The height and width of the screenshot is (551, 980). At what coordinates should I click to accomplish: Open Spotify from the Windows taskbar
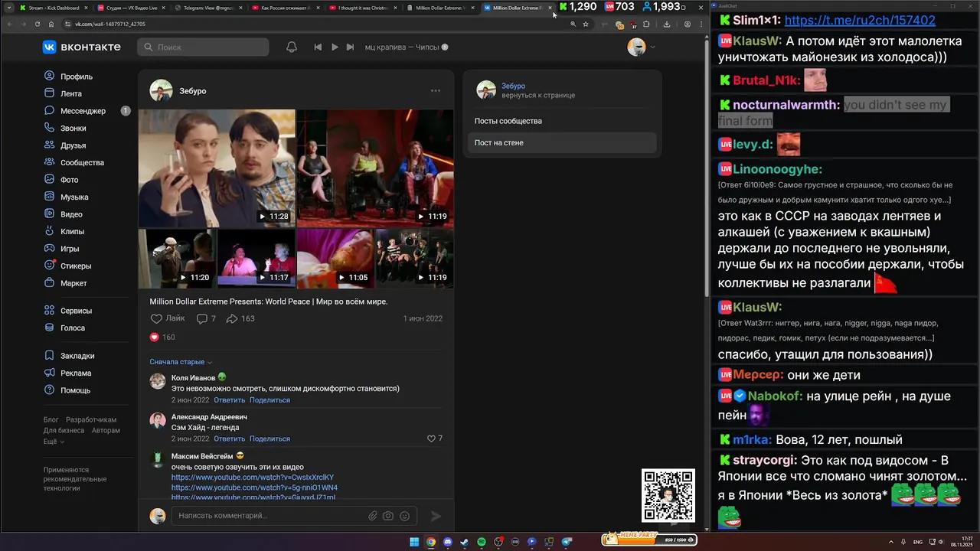pyautogui.click(x=482, y=542)
